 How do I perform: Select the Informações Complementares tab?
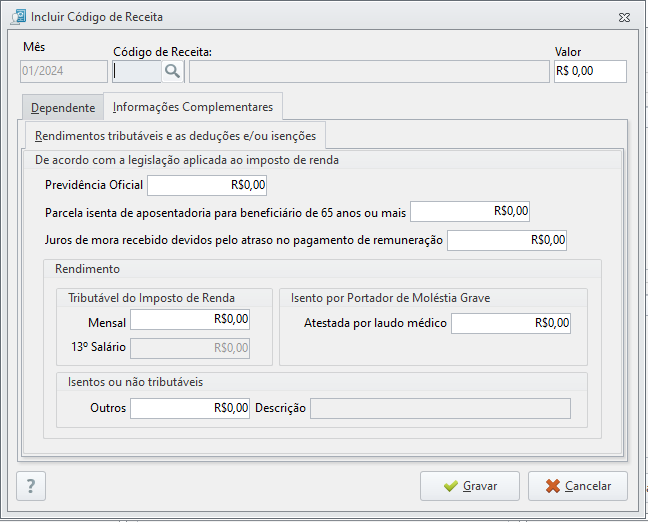(193, 107)
